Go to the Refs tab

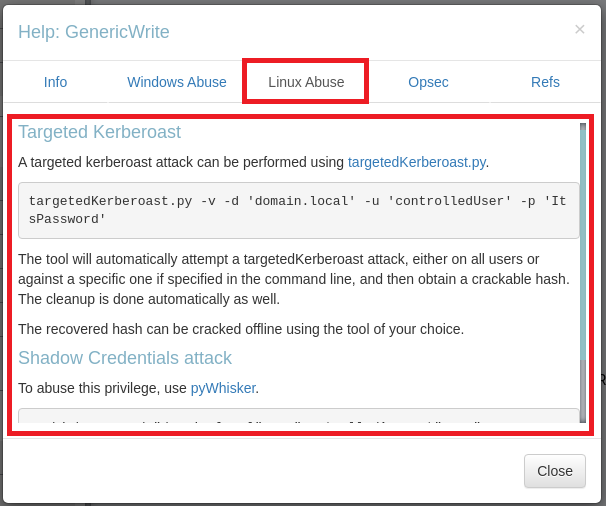[x=545, y=82]
